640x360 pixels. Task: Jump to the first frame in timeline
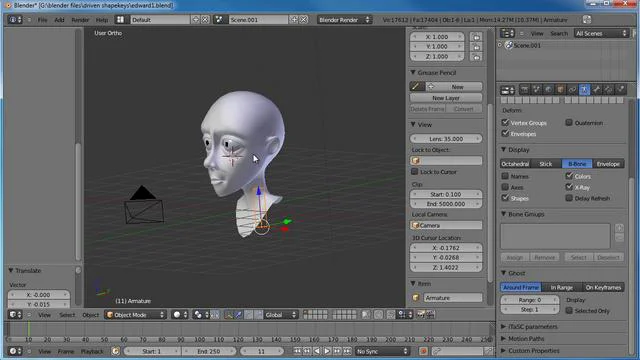pyautogui.click(x=297, y=351)
